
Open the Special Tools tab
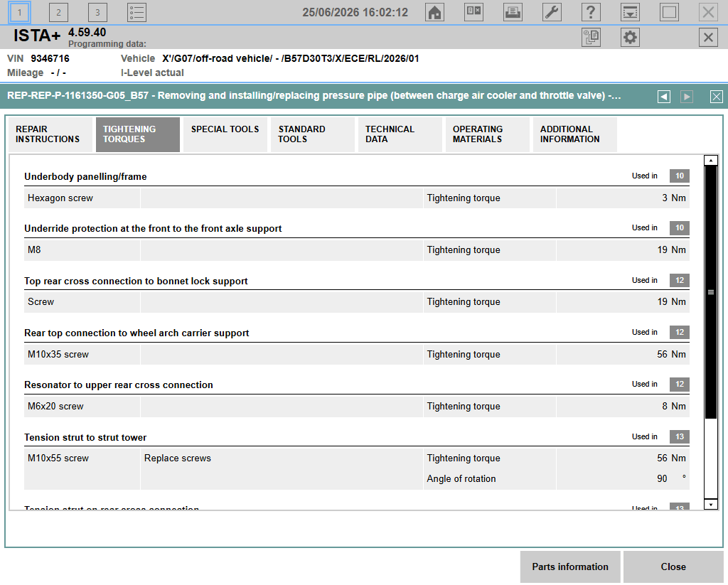click(225, 134)
